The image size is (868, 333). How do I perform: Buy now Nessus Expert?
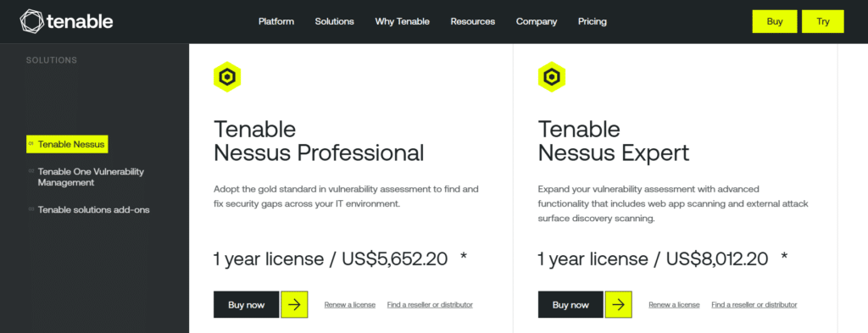(570, 305)
